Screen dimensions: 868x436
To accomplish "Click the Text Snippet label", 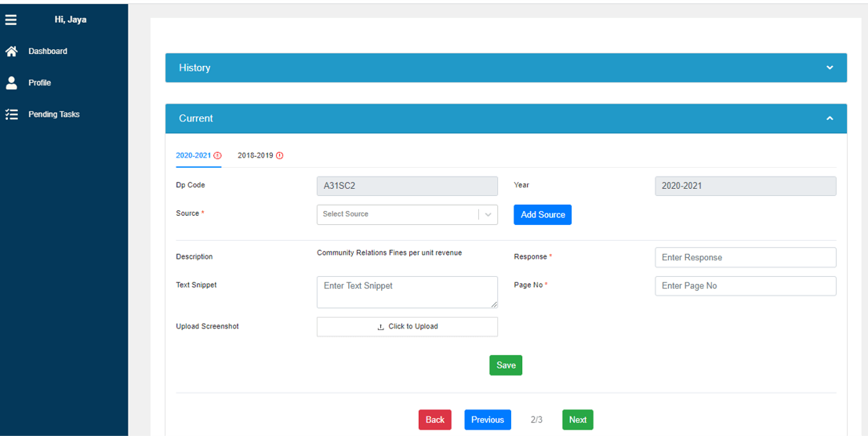I will pos(196,285).
